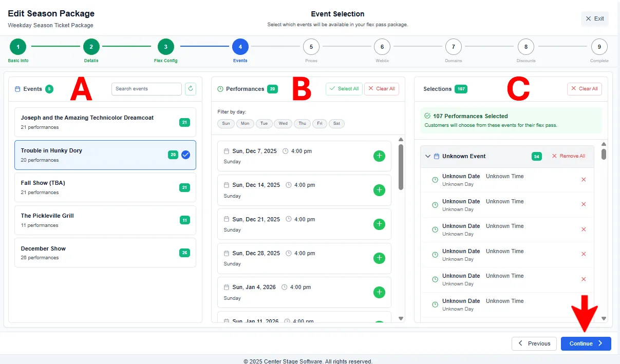Screen dimensions: 620x364
Task: Focus the Search events field
Action: point(146,89)
